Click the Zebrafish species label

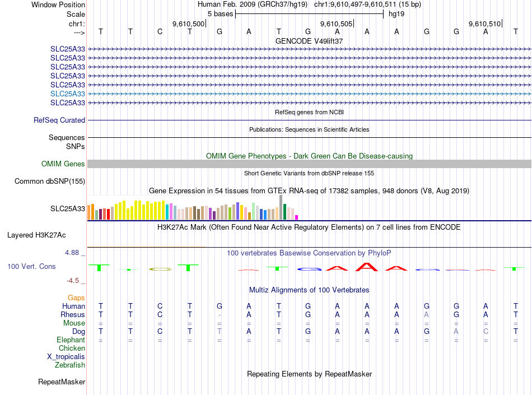click(70, 365)
